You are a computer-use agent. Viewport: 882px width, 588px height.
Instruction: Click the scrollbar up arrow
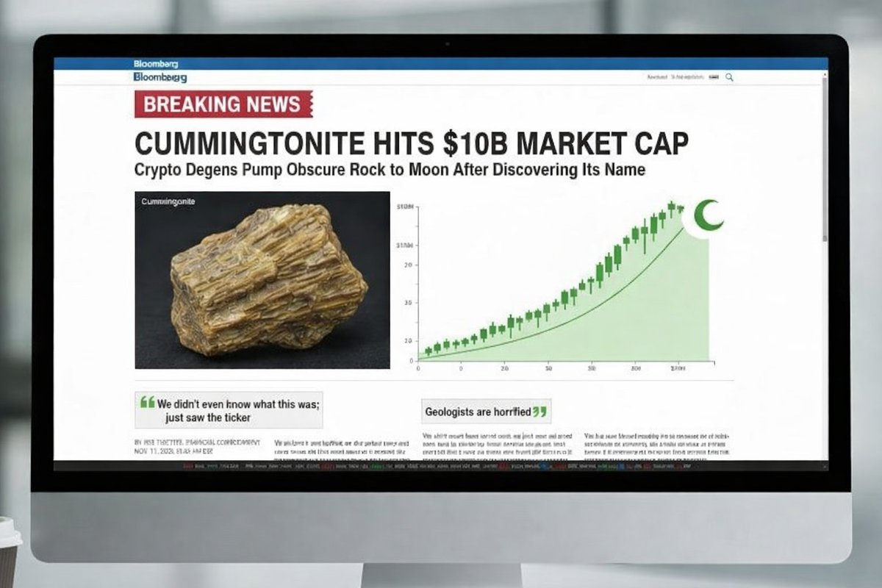[x=824, y=73]
